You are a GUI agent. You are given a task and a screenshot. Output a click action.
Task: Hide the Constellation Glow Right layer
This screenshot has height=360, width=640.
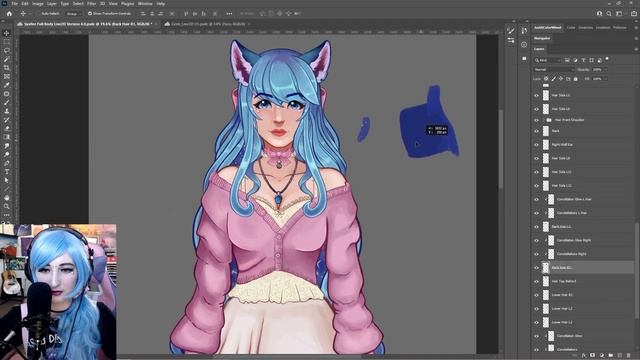click(x=536, y=240)
